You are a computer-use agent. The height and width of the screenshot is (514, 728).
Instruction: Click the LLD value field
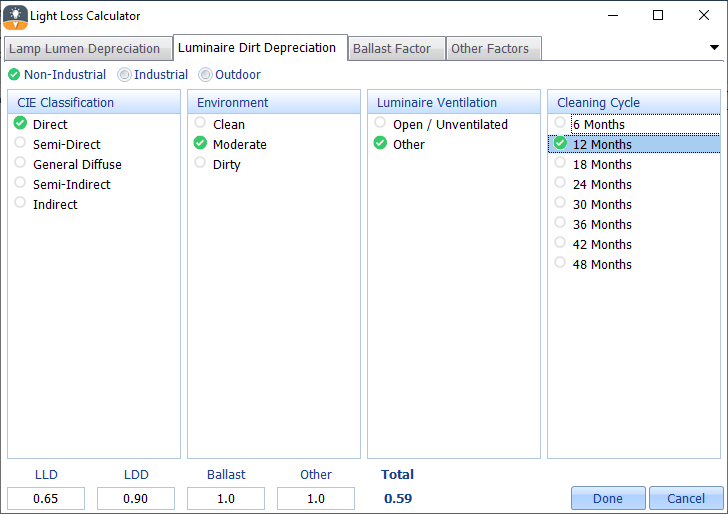coord(46,499)
